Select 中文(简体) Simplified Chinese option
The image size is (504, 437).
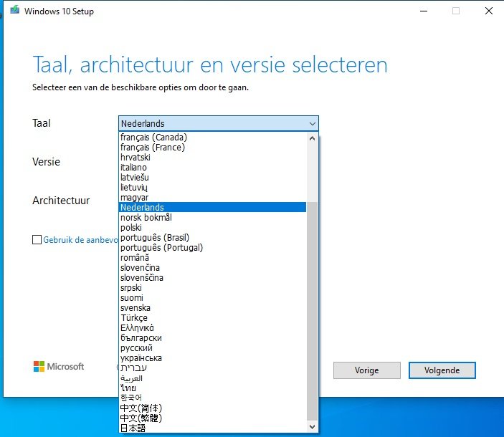[x=212, y=408]
